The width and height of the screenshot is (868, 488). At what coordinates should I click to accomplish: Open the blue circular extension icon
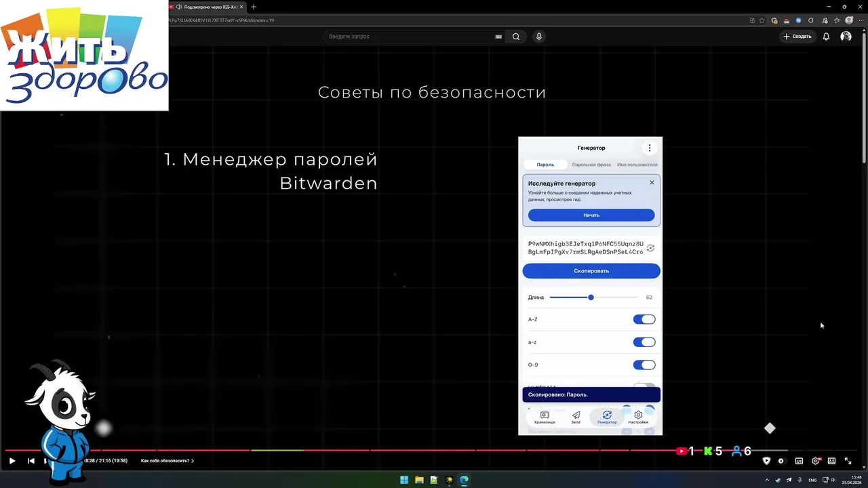coord(798,20)
